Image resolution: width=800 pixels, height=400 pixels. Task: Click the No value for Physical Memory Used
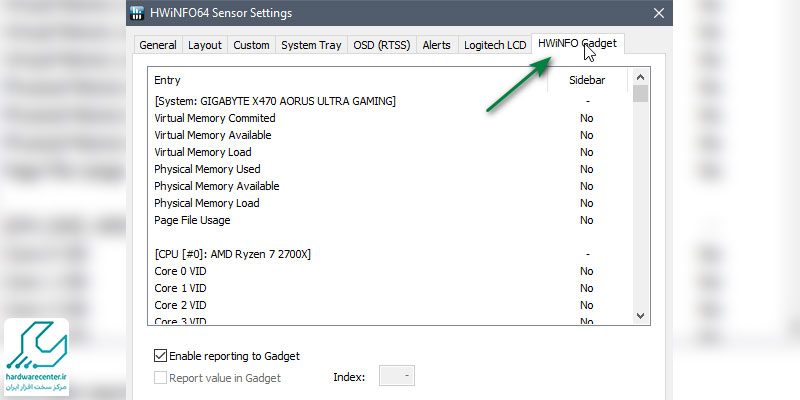[587, 169]
